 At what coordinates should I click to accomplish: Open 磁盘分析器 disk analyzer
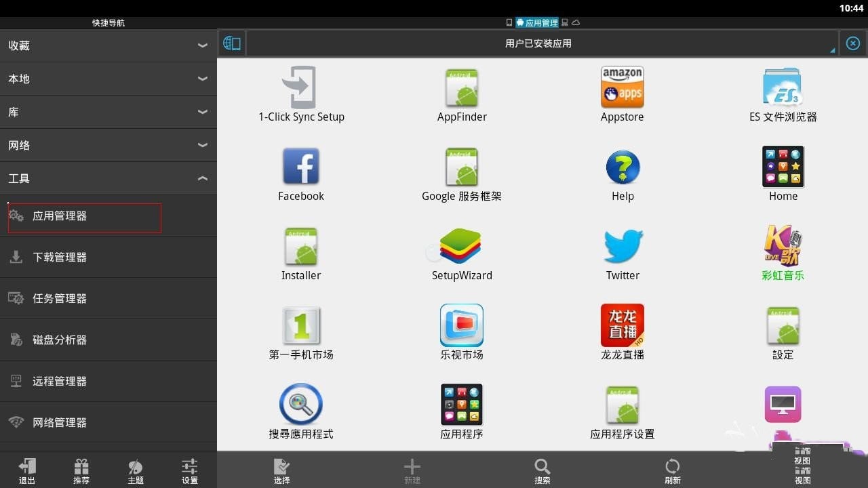click(108, 340)
